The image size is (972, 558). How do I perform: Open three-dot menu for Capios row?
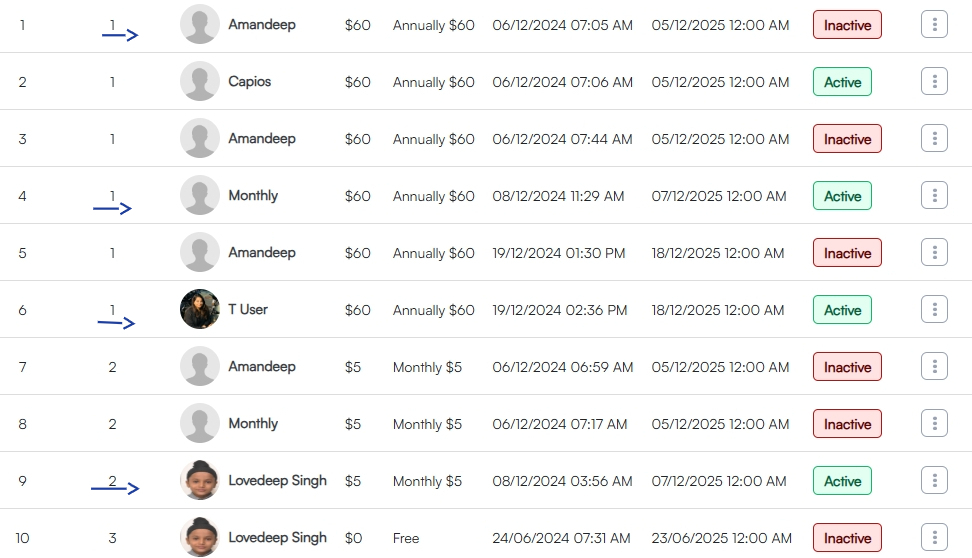[934, 82]
